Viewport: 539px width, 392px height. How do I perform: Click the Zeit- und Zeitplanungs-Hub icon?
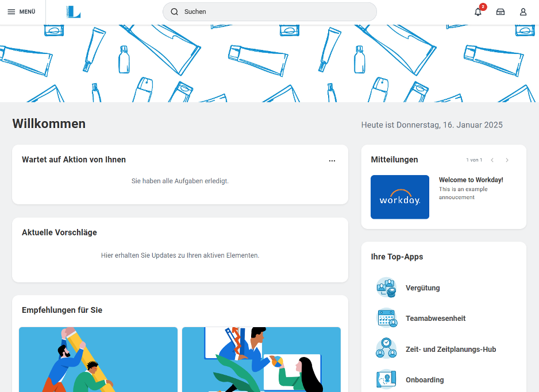(386, 349)
